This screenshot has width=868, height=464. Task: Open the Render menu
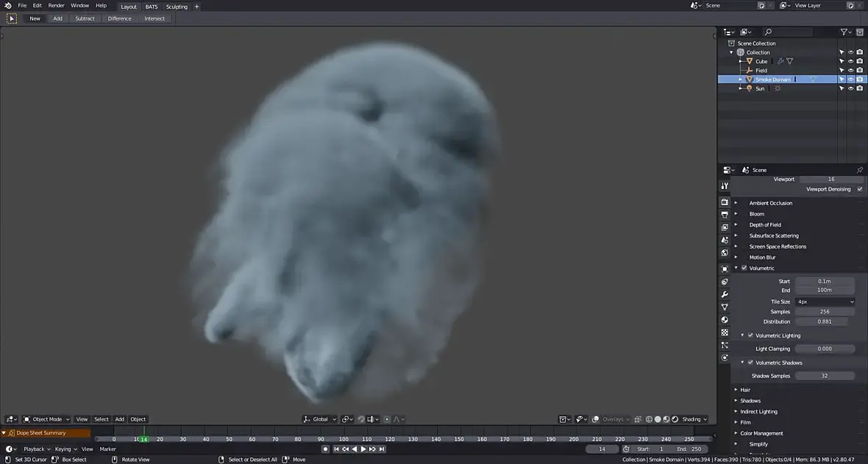pyautogui.click(x=56, y=6)
